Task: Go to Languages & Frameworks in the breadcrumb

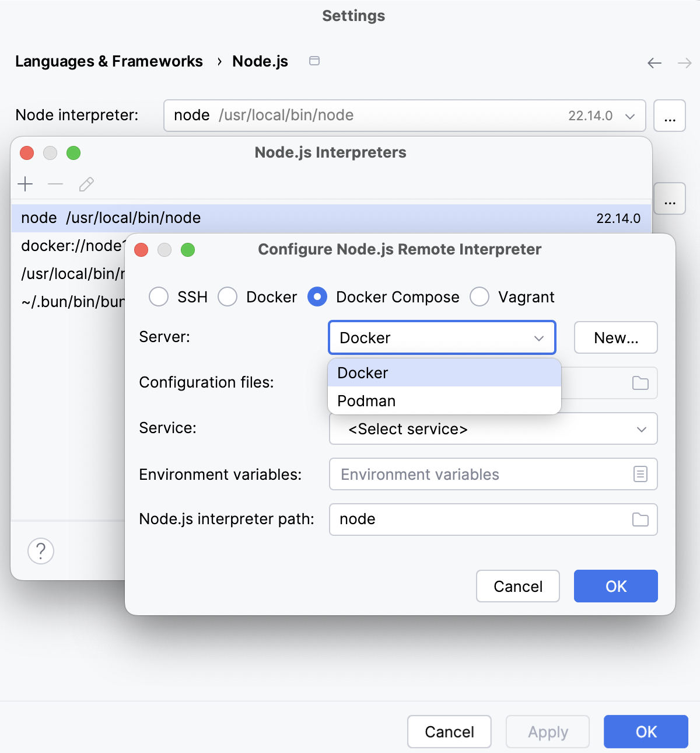Action: click(108, 61)
